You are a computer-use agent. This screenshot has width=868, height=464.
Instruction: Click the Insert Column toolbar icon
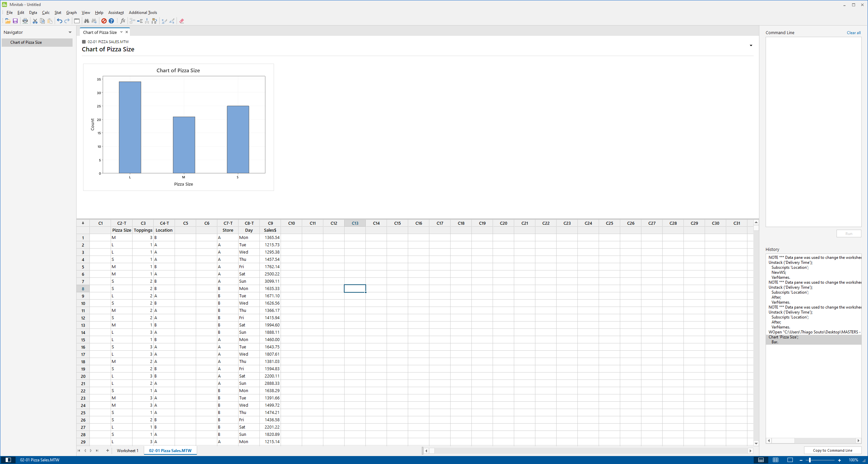coord(147,21)
